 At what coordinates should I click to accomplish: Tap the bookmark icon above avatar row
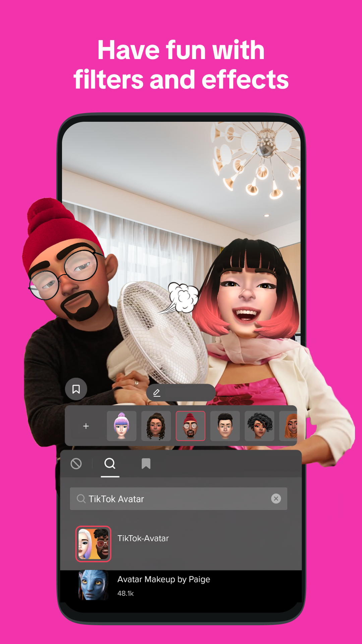tap(76, 389)
